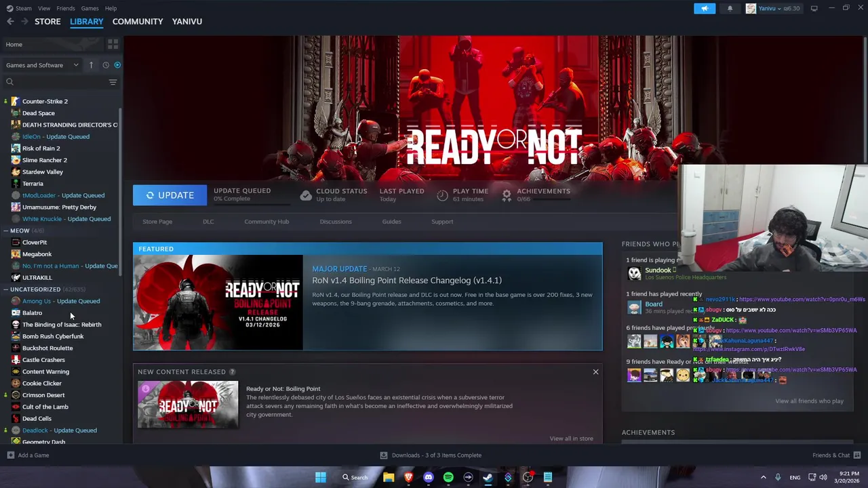Image resolution: width=868 pixels, height=488 pixels.
Task: Open the Help menu
Action: 111,8
